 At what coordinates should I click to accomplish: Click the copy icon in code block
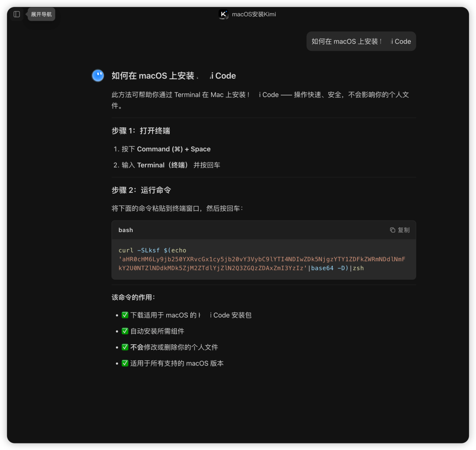tap(393, 230)
